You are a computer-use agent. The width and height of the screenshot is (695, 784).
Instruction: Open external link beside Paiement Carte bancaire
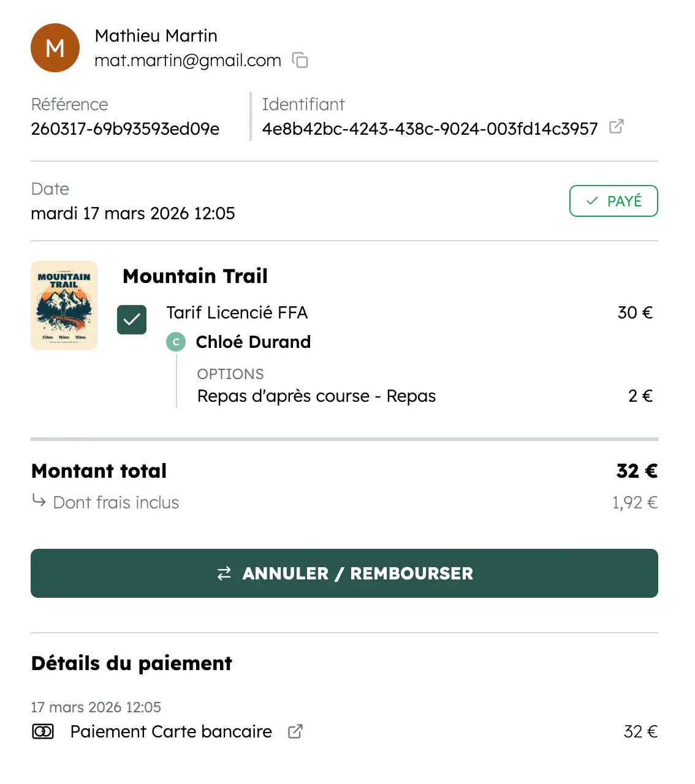[295, 731]
